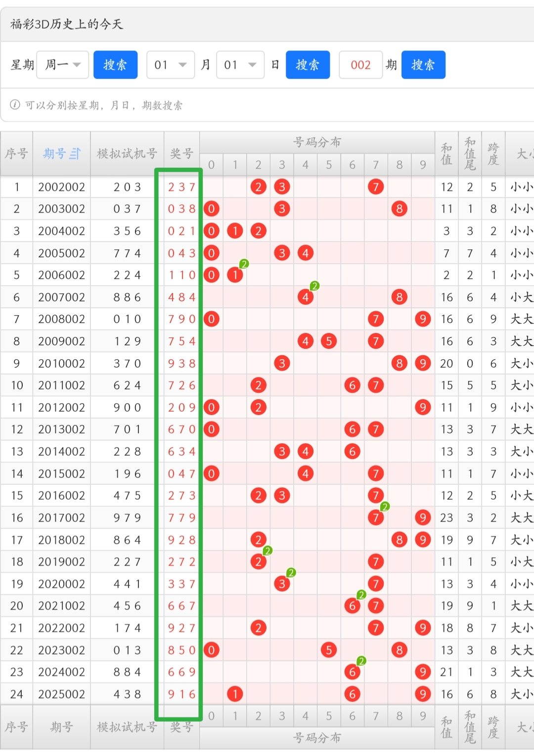Click winning number 4 8 4
Screen dimensions: 534x756
pos(181,297)
